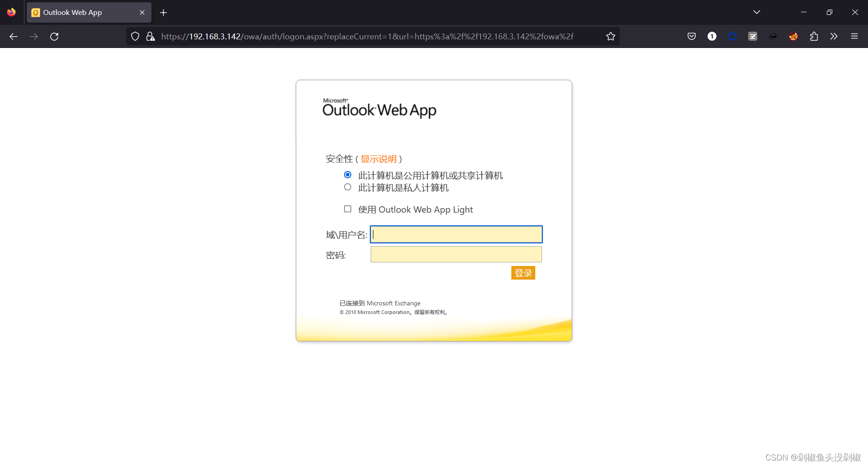Click the blue circular extension icon
Screen dimensions: 868x466
[x=732, y=37]
